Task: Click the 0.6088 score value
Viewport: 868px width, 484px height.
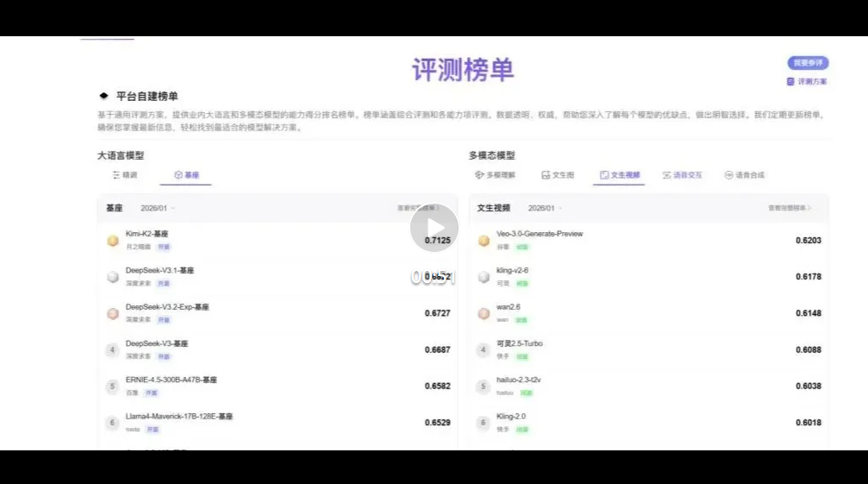Action: (809, 350)
